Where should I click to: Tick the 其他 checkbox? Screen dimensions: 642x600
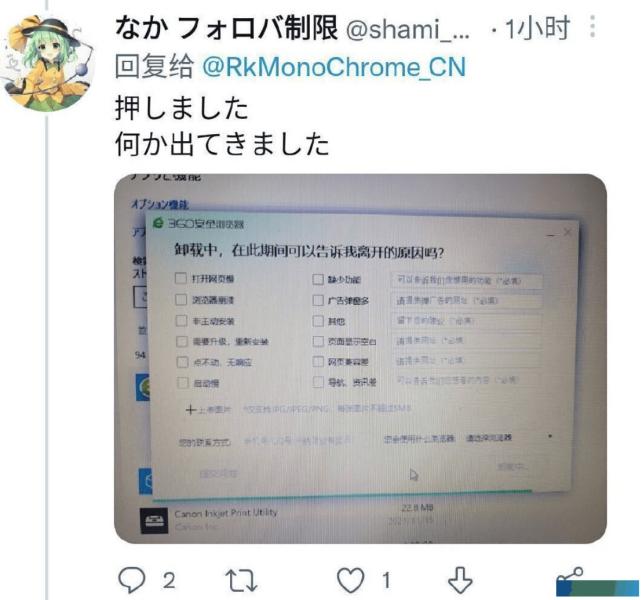pos(318,321)
